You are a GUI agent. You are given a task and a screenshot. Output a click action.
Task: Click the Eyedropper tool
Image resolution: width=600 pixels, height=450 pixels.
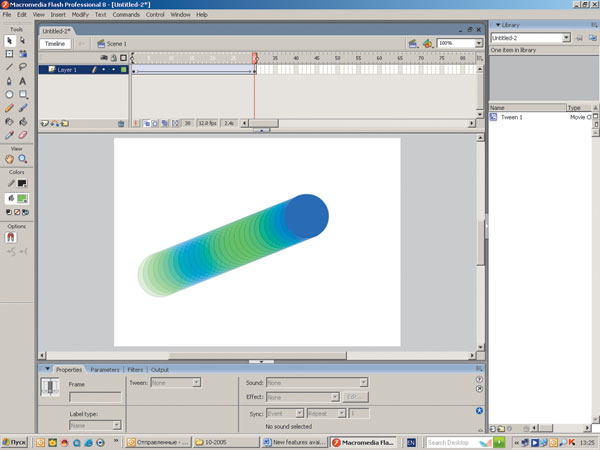[x=10, y=133]
